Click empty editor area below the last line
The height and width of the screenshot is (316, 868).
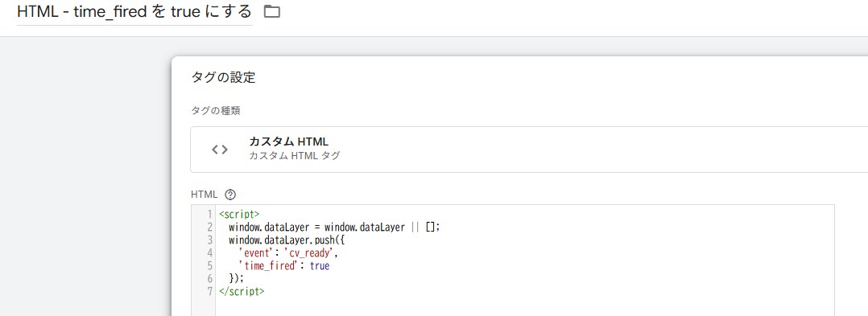click(523, 307)
